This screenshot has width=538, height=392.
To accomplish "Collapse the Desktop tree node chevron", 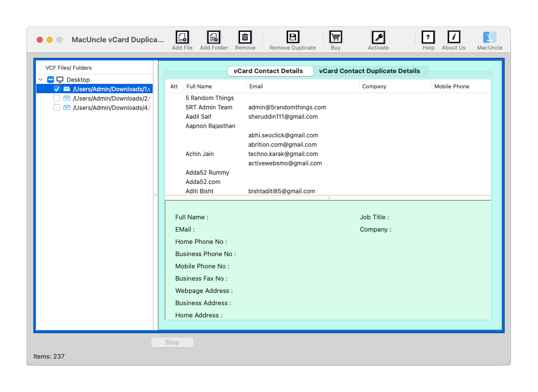I will [x=41, y=79].
